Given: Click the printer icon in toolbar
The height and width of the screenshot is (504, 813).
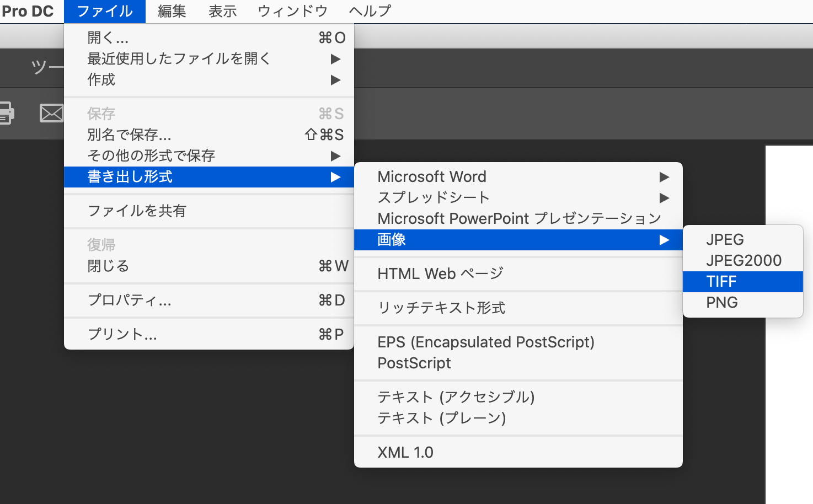Looking at the screenshot, I should coord(6,112).
